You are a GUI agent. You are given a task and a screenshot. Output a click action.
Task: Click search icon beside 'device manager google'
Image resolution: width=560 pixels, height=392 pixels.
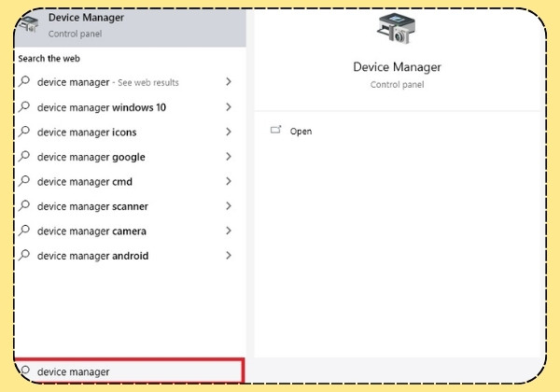tap(24, 156)
